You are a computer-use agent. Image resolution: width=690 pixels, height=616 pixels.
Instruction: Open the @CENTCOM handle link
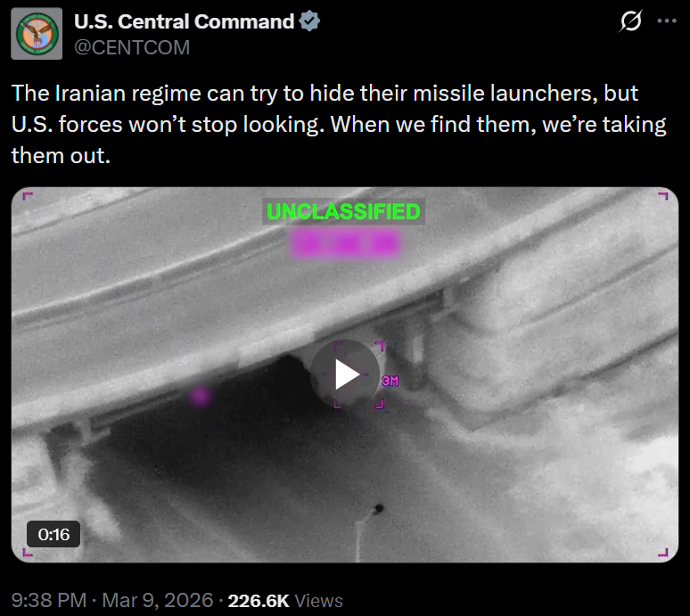pos(132,47)
